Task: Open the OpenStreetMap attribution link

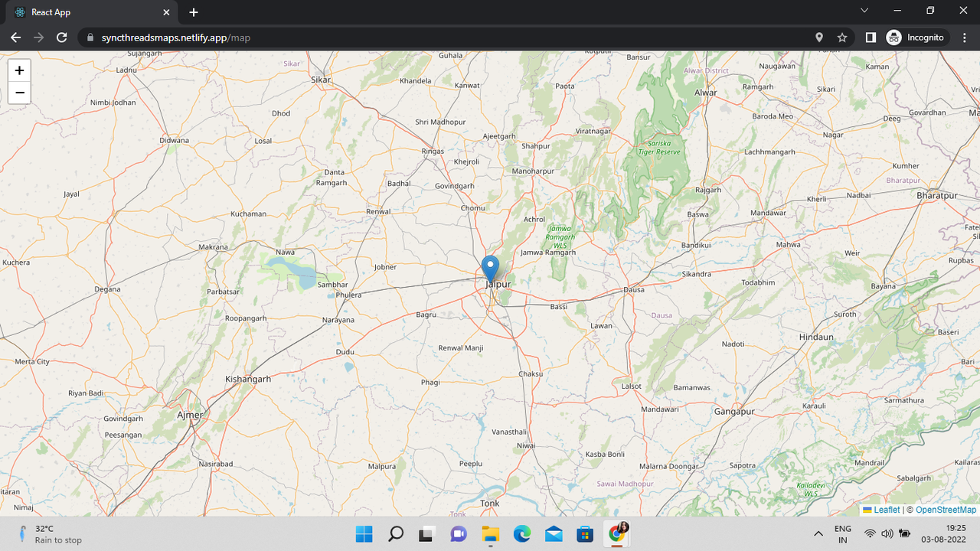Action: [946, 510]
